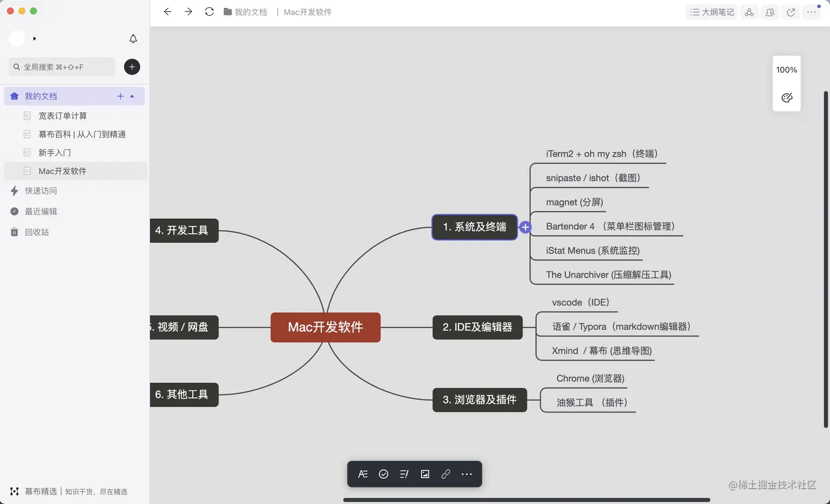
Task: Click magnet (分屏) leaf
Action: (575, 202)
